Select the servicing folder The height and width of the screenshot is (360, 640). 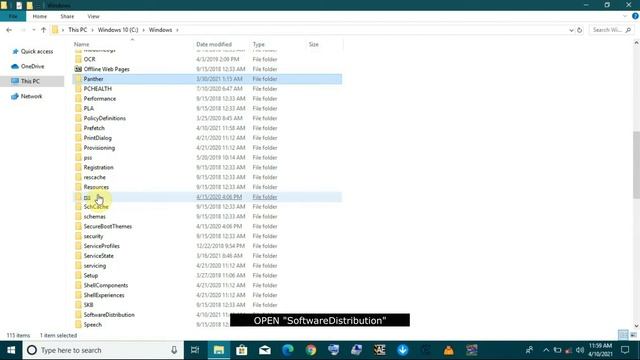[95, 265]
